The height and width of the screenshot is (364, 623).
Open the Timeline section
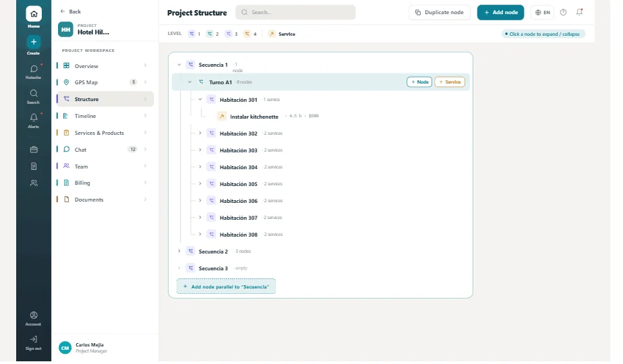click(x=105, y=116)
